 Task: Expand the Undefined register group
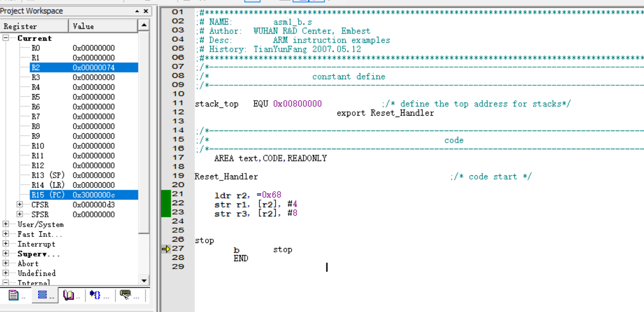[6, 273]
